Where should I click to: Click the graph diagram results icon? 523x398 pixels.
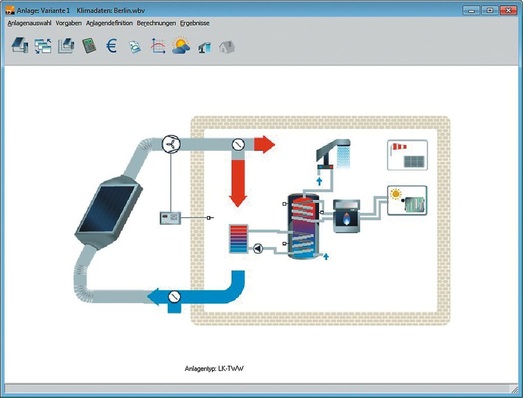158,46
